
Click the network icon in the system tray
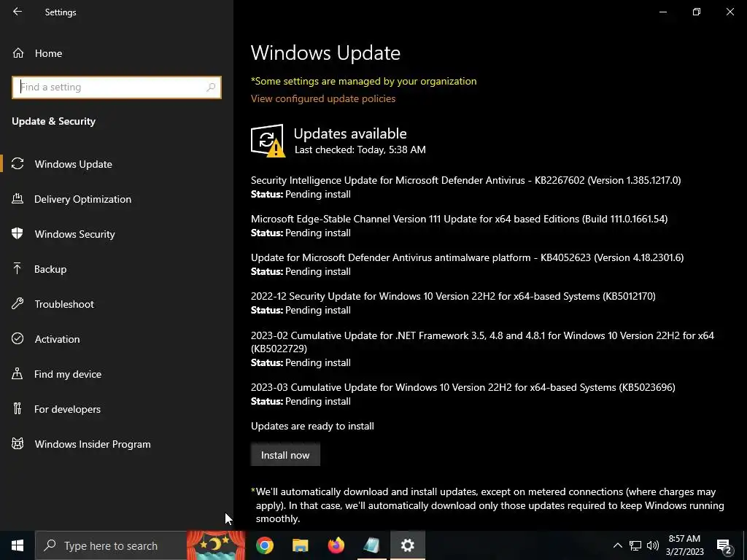tap(635, 545)
